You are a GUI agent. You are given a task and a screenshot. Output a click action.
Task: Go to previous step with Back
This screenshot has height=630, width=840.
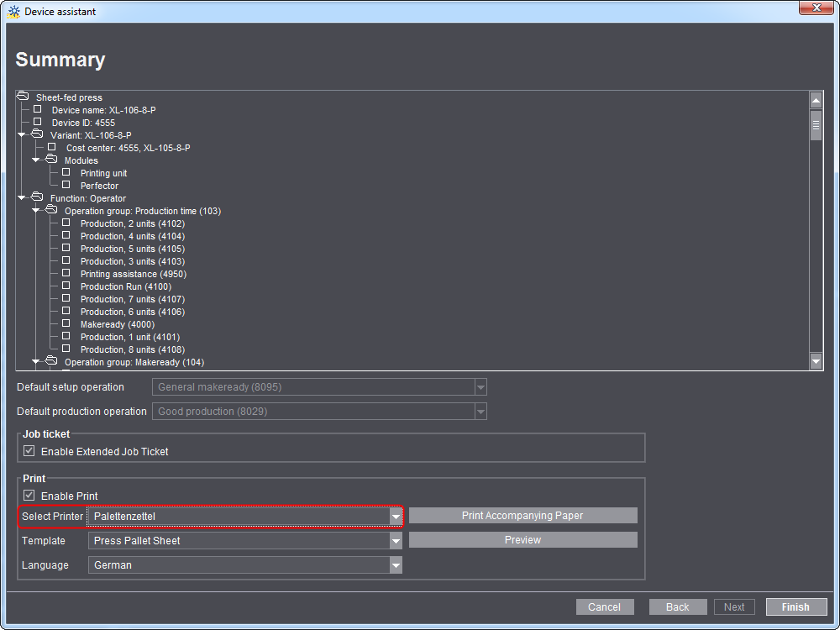pos(677,606)
